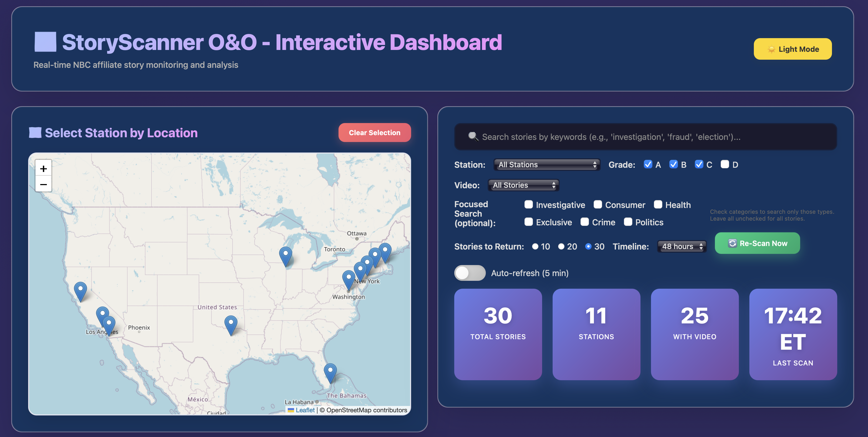Select the San Francisco Bay map marker
Image resolution: width=868 pixels, height=437 pixels.
(80, 289)
